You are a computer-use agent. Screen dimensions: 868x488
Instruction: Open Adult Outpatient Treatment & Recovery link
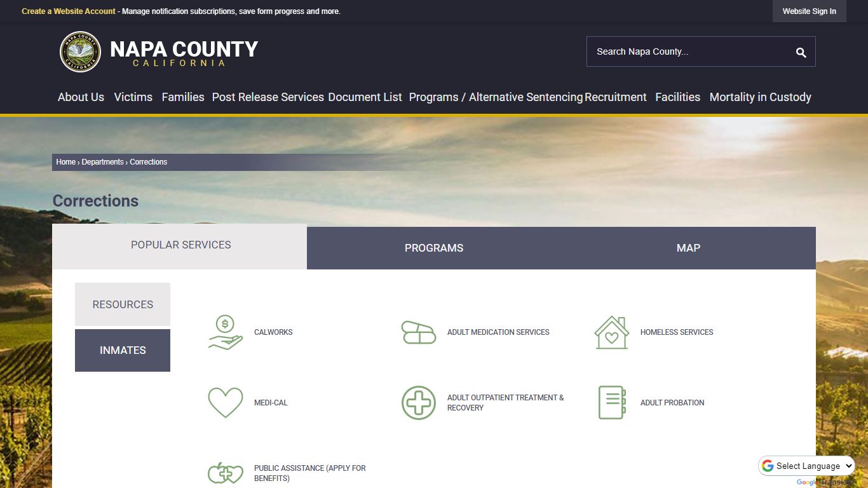coord(506,403)
